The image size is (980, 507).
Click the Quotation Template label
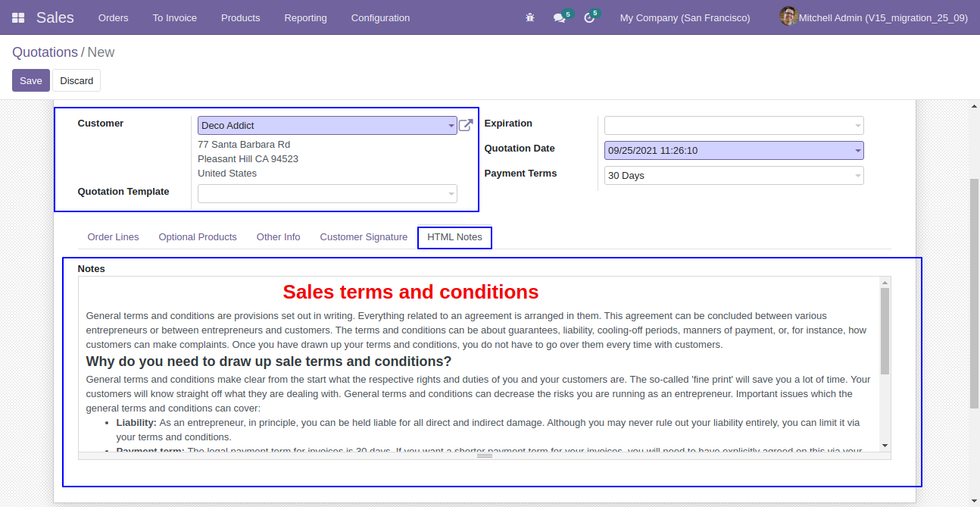(x=123, y=192)
